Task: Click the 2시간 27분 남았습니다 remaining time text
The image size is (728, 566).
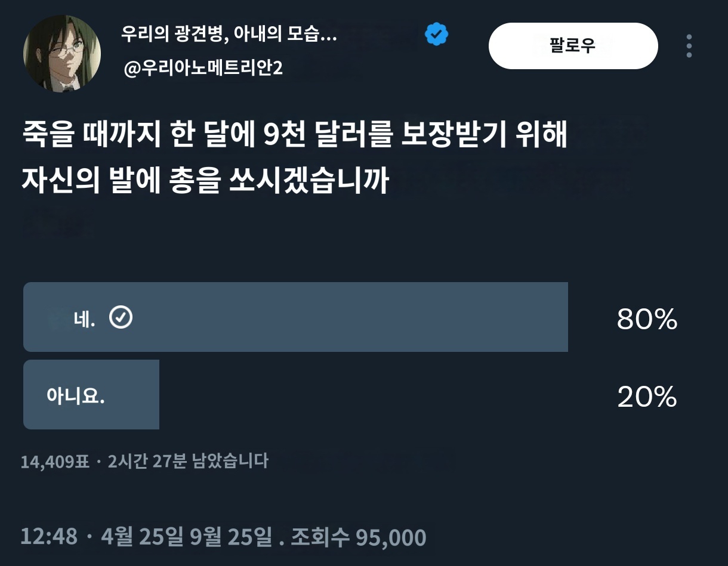Action: coord(188,461)
